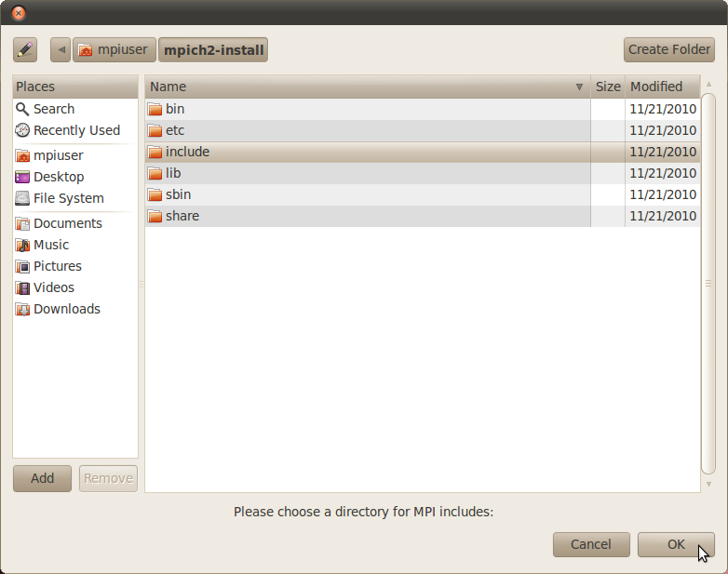This screenshot has width=728, height=574.
Task: Click the bin folder icon
Action: point(155,109)
